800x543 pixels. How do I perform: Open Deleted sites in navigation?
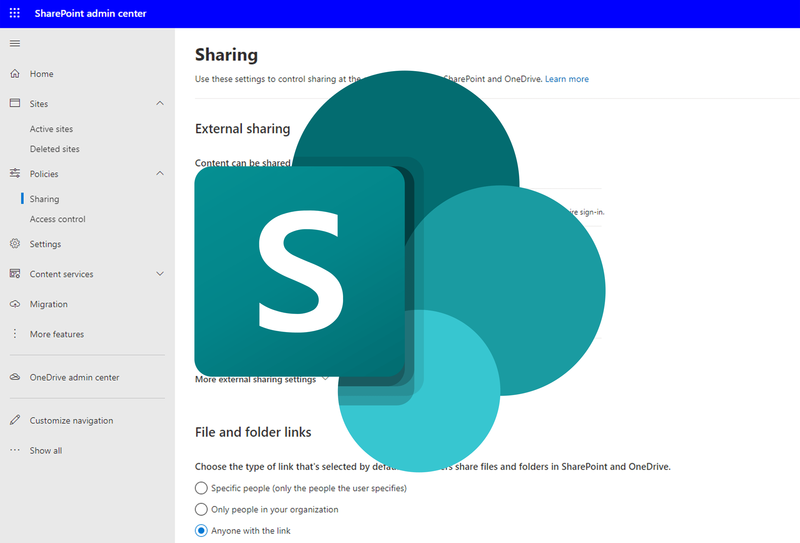click(x=55, y=149)
